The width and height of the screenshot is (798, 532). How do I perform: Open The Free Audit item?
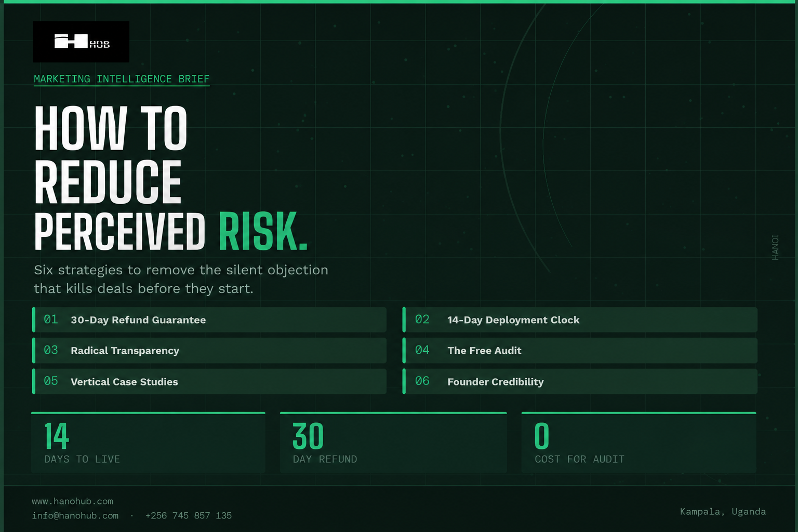click(x=580, y=350)
